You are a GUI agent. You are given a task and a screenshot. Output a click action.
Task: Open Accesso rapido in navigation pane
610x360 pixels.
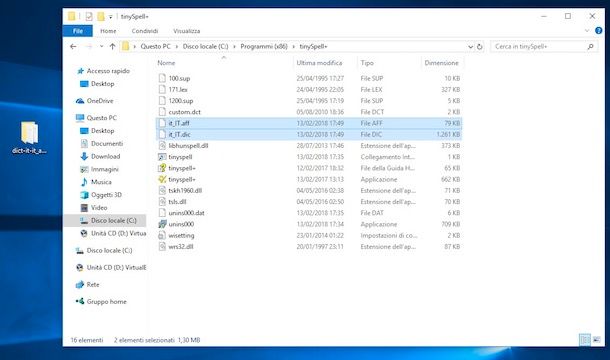[108, 71]
